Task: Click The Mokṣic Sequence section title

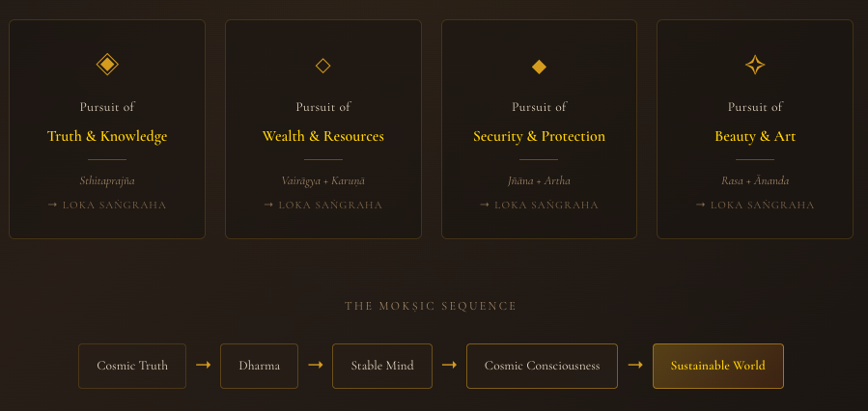Action: point(431,306)
